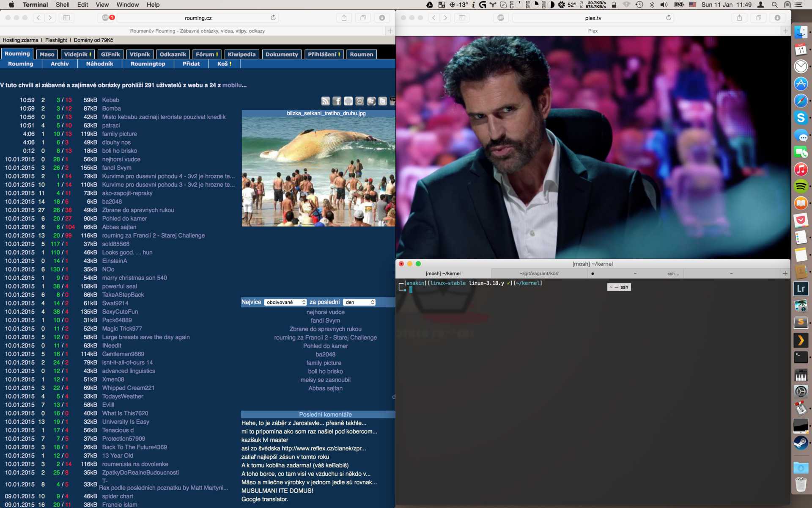The height and width of the screenshot is (508, 812).
Task: Open the 'Kebab' image entry
Action: point(111,100)
